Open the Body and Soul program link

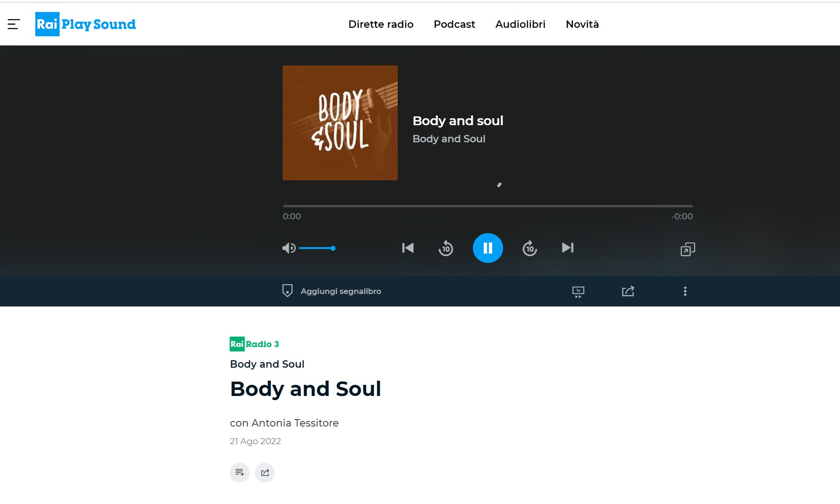[267, 364]
